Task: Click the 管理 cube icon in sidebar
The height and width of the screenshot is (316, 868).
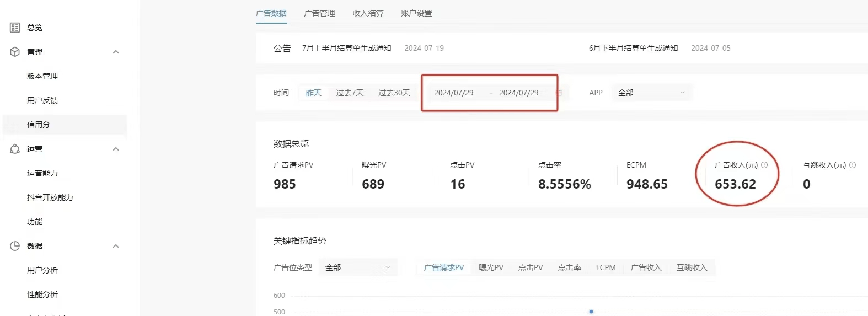Action: tap(15, 52)
